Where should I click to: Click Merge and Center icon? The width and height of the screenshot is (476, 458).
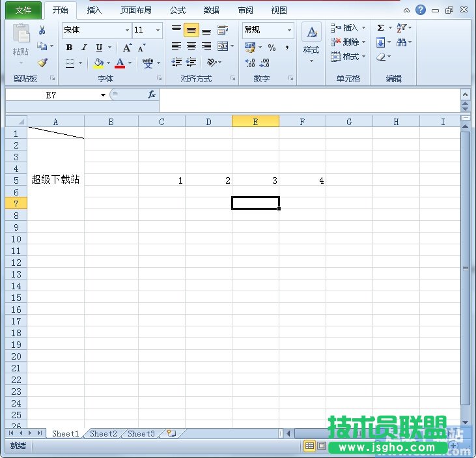223,46
